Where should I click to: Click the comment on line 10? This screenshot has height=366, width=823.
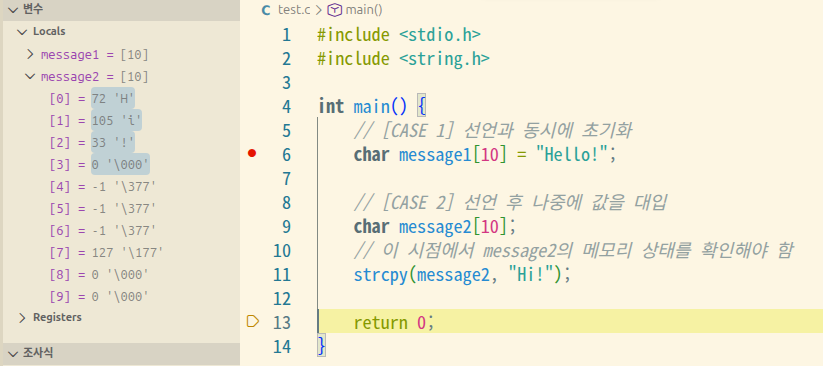(573, 251)
